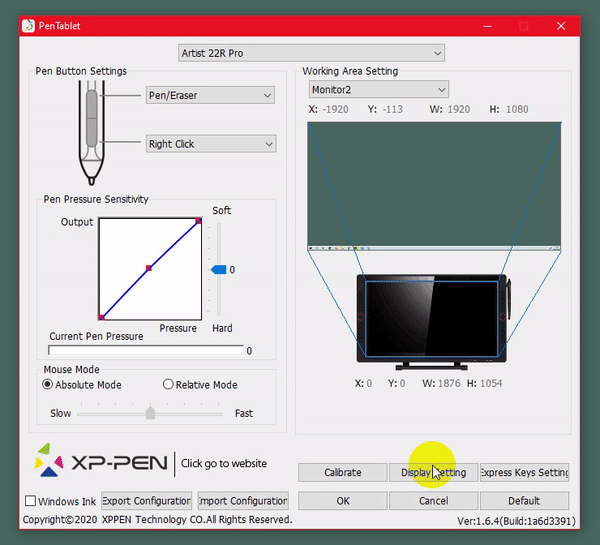Click the PenTablet app icon in title bar
This screenshot has width=600, height=545.
tap(28, 26)
